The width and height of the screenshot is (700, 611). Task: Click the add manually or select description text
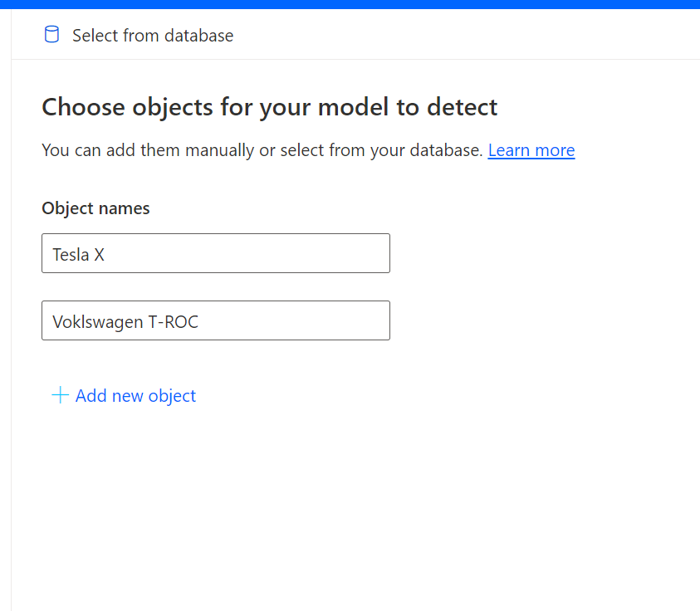click(x=262, y=150)
